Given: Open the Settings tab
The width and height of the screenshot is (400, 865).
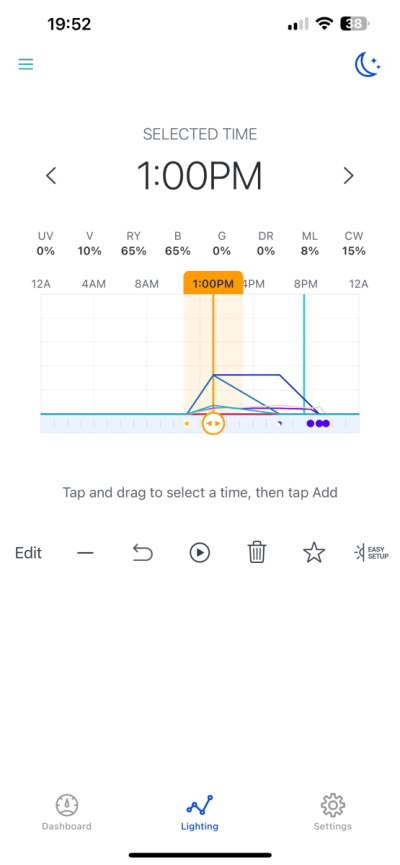Looking at the screenshot, I should pyautogui.click(x=333, y=813).
